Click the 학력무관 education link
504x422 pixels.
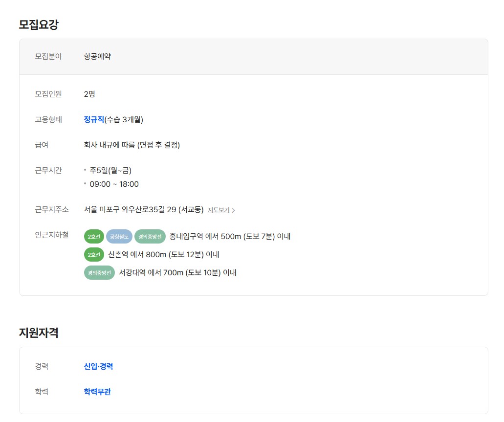tap(97, 392)
